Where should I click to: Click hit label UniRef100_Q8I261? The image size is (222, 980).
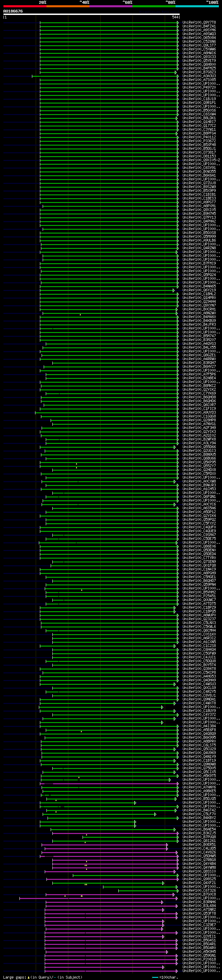point(199,841)
